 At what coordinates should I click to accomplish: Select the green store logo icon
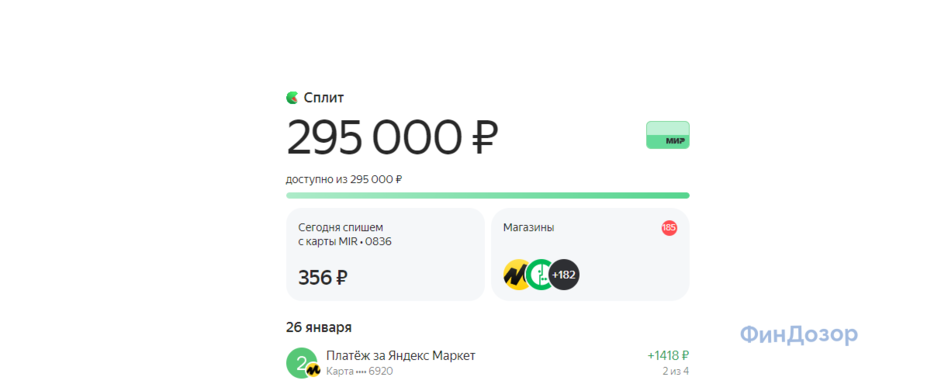(540, 275)
